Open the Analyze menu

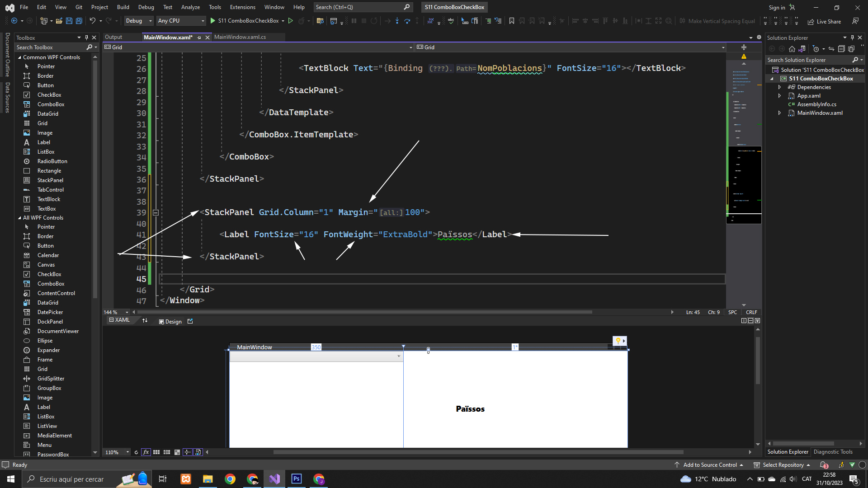[190, 7]
